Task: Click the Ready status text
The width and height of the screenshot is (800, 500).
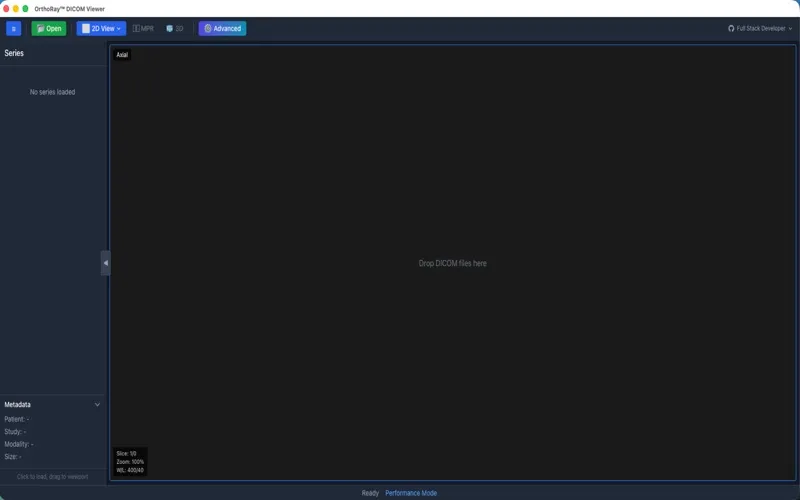Action: 370,493
